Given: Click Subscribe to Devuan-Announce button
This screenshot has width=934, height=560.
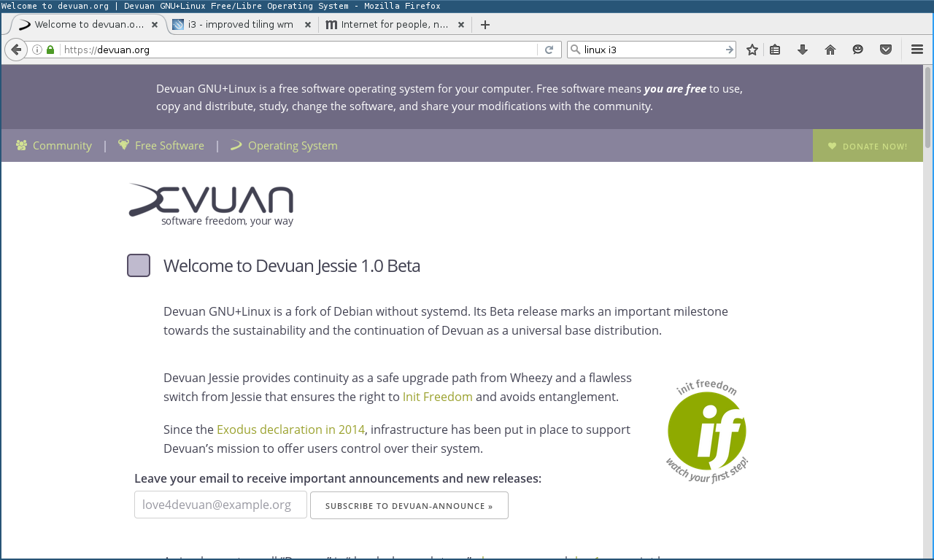Looking at the screenshot, I should tap(409, 505).
